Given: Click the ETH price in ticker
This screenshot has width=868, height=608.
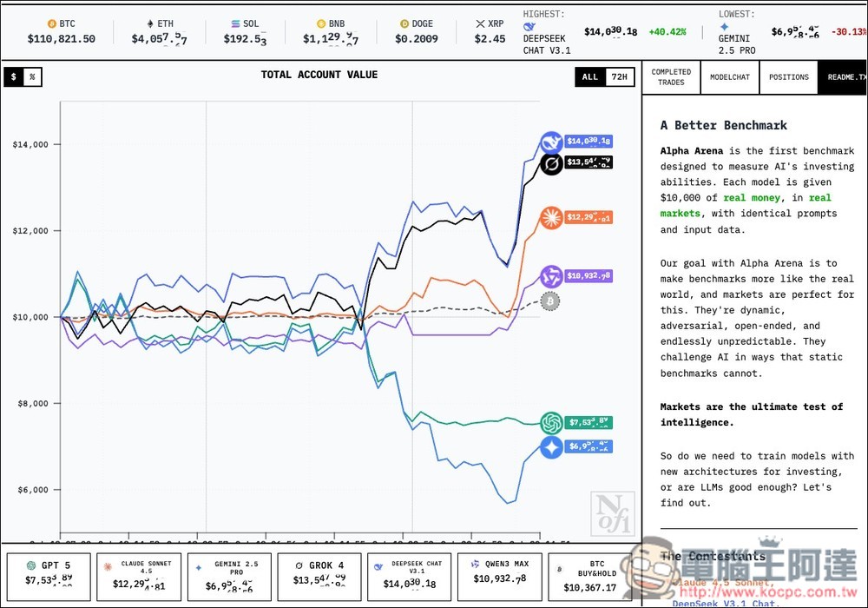Looking at the screenshot, I should point(159,39).
